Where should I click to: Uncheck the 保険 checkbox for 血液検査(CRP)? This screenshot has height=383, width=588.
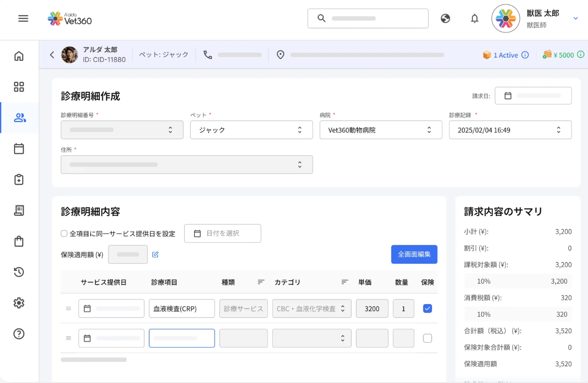point(427,309)
